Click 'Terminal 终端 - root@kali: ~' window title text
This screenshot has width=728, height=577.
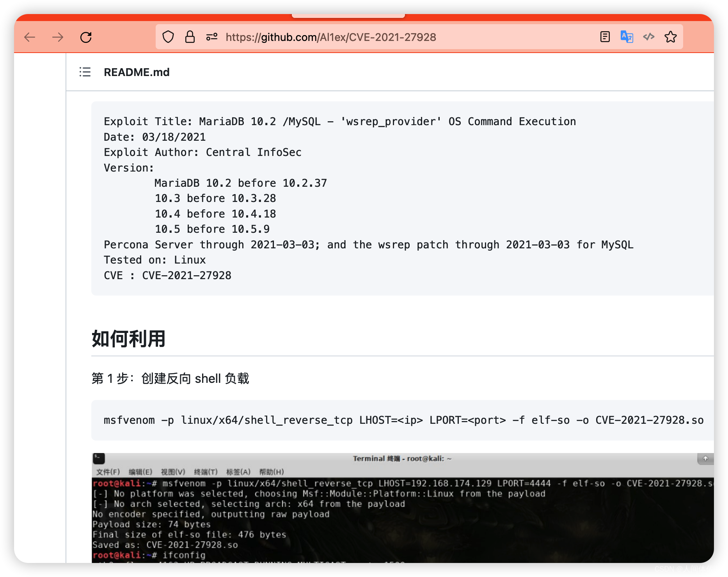[x=402, y=459]
